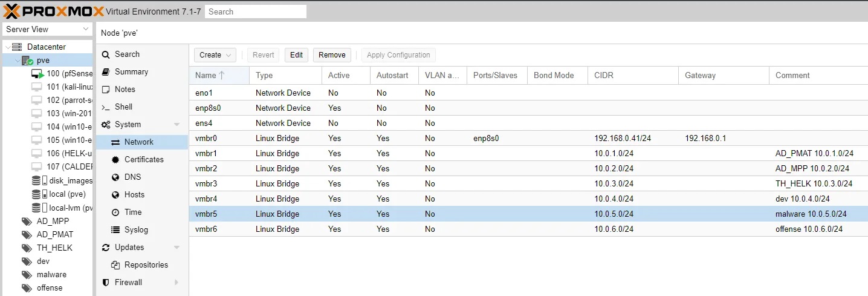Click the offense tag icon
Image resolution: width=868 pixels, height=296 pixels.
click(x=27, y=288)
